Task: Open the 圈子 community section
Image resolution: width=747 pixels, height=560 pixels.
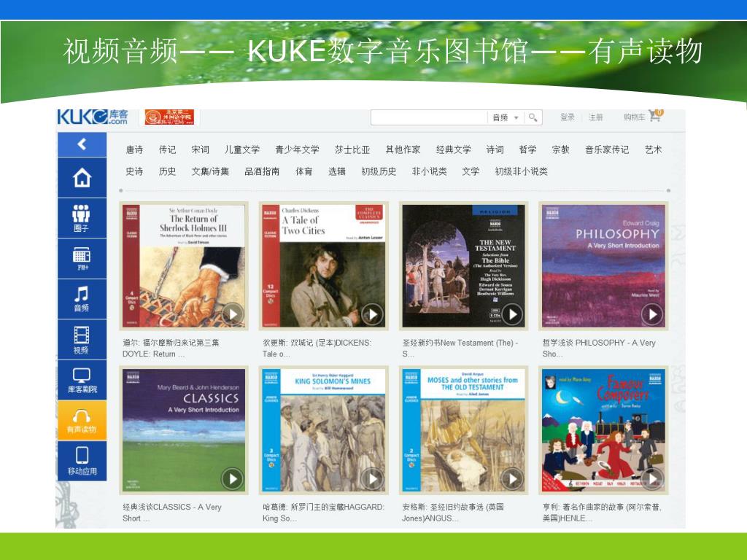Action: 82,218
